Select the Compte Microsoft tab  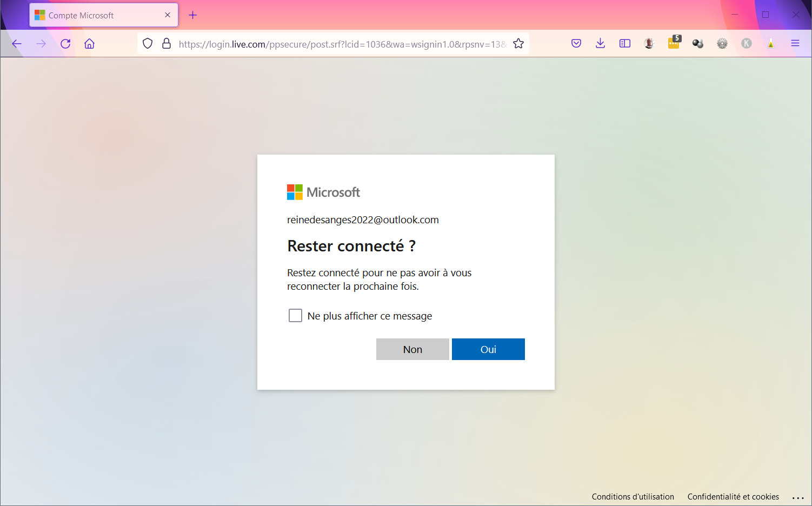click(104, 15)
